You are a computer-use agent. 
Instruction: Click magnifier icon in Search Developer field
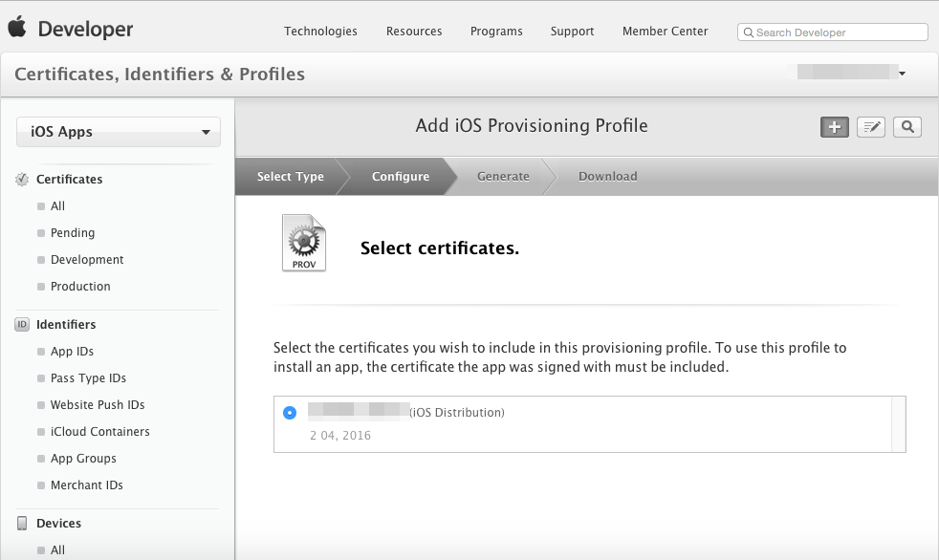[x=749, y=32]
